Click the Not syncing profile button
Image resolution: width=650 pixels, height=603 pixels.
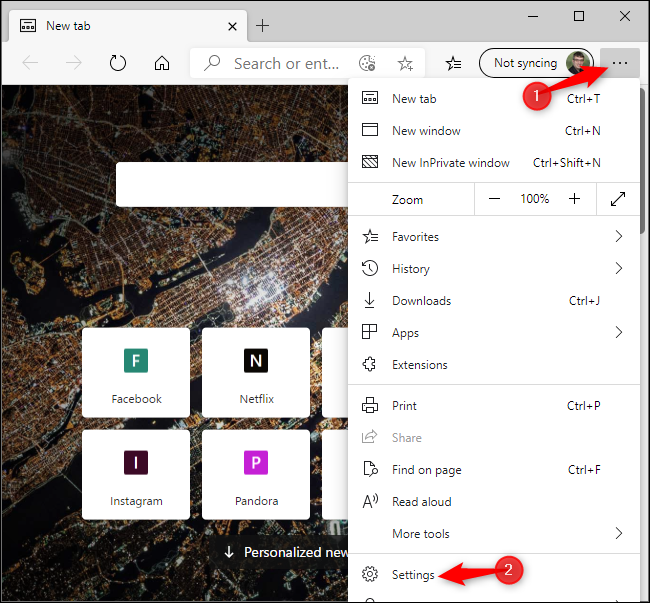pyautogui.click(x=536, y=63)
